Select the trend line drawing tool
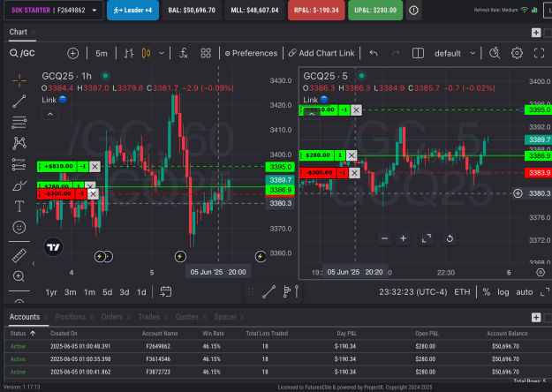Screen dimensions: 552x392 19,102
